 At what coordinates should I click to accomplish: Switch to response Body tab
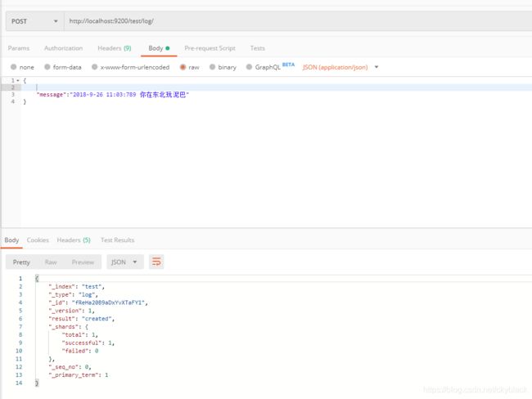(x=11, y=240)
